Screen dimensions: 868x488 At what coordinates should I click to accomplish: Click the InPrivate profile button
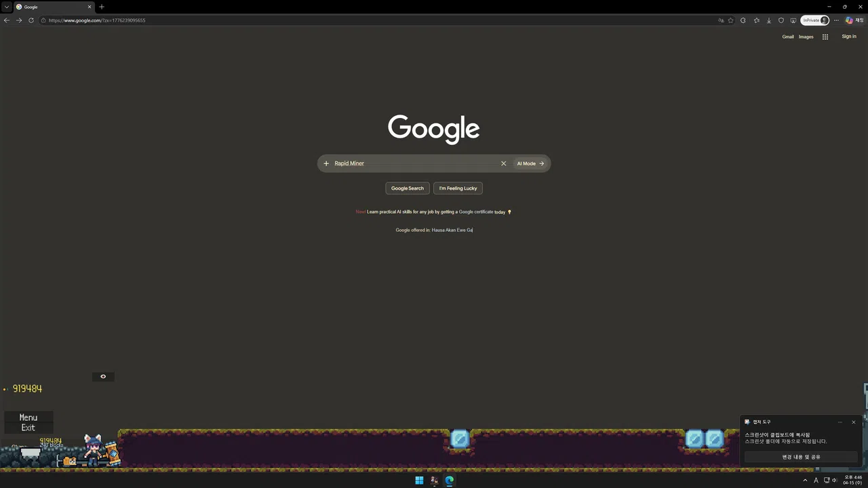point(815,20)
